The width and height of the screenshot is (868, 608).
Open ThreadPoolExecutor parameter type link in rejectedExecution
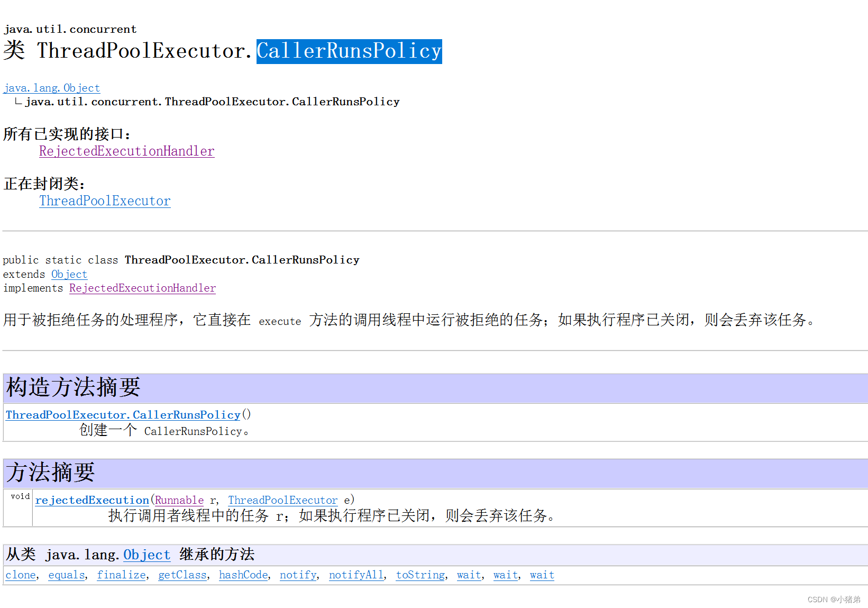click(x=283, y=500)
